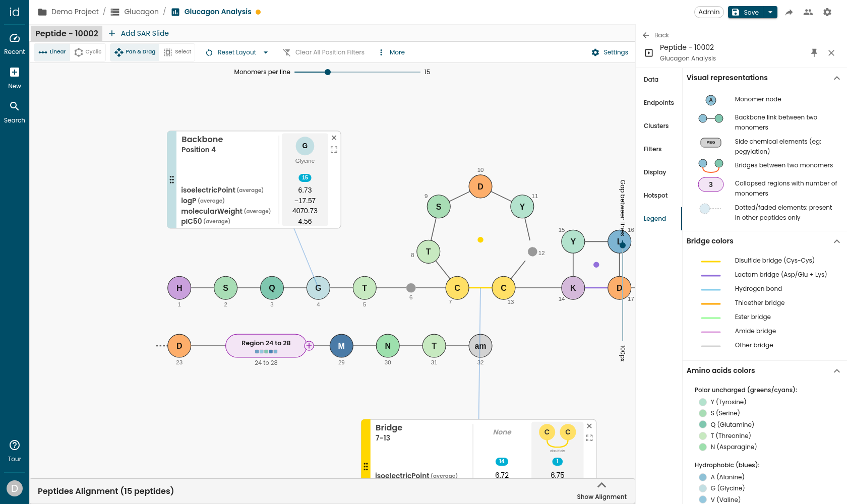The height and width of the screenshot is (504, 847).
Task: Click the slide presentation icon near Peptide title
Action: pyautogui.click(x=649, y=52)
